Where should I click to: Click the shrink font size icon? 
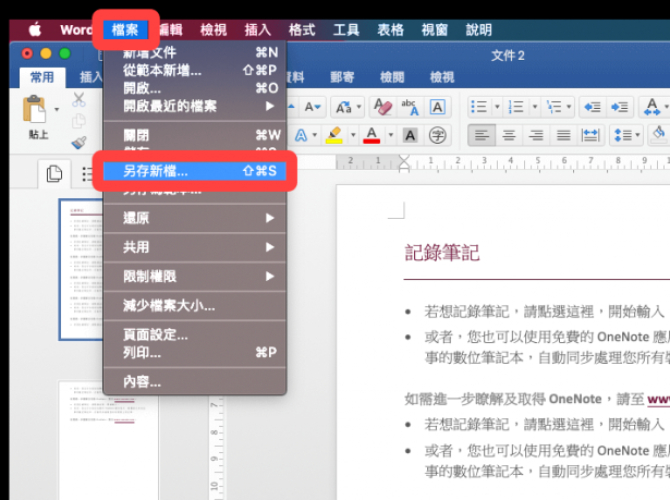coord(312,107)
